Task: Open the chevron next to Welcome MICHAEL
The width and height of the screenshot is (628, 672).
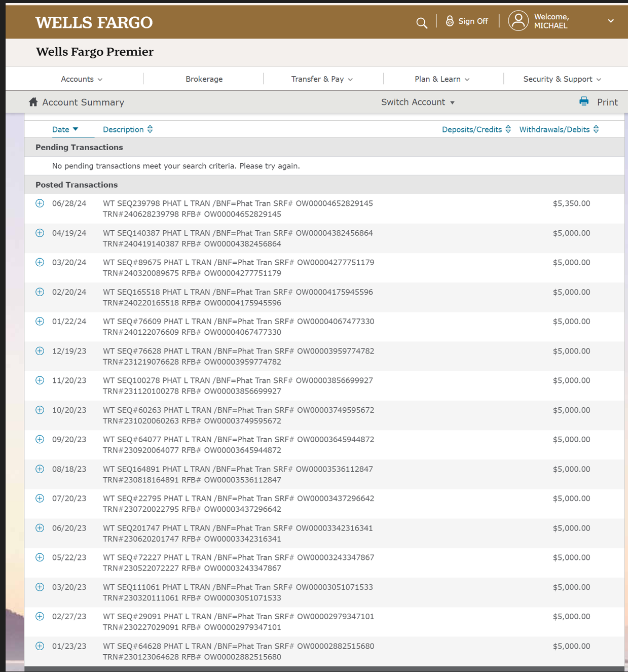Action: pyautogui.click(x=610, y=21)
